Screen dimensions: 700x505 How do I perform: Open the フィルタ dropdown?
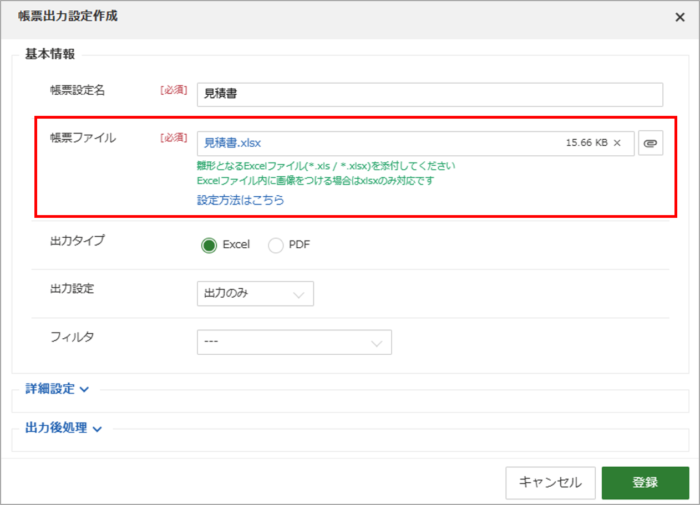tap(294, 342)
